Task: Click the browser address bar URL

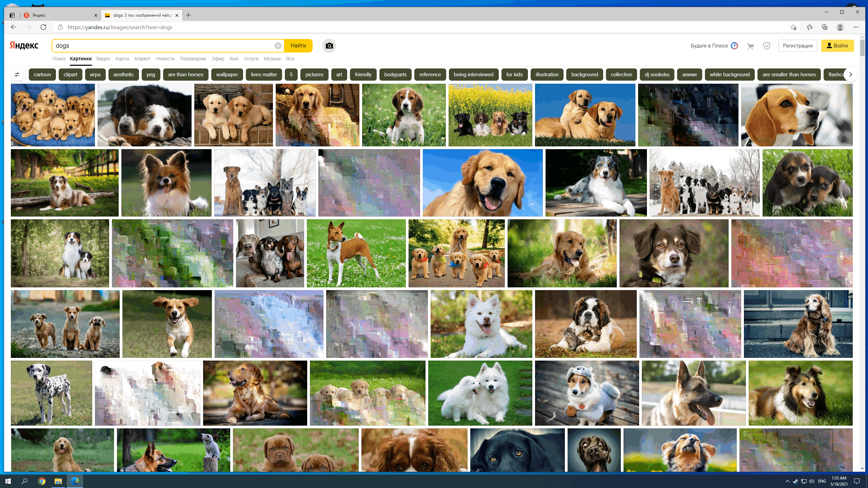Action: pos(120,27)
